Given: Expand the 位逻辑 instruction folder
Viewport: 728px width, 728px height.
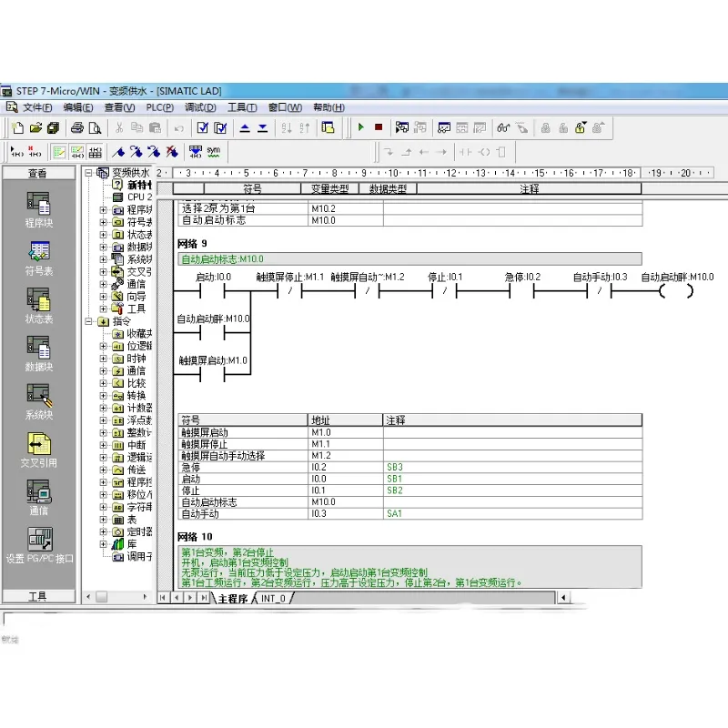Looking at the screenshot, I should tap(103, 346).
